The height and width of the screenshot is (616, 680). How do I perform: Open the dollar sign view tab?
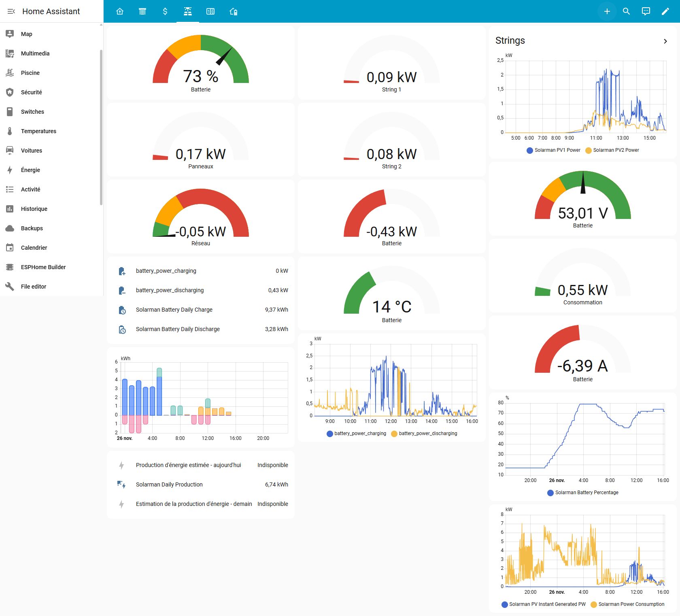point(165,11)
